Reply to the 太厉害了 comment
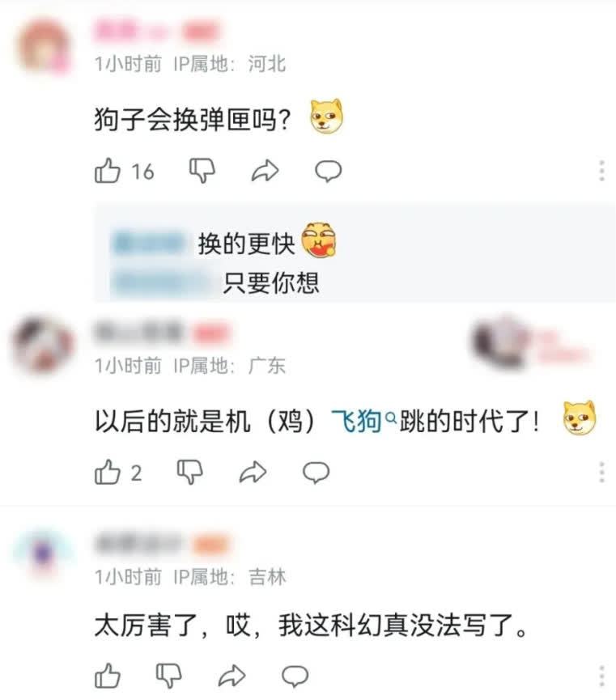The width and height of the screenshot is (616, 700). (x=295, y=677)
